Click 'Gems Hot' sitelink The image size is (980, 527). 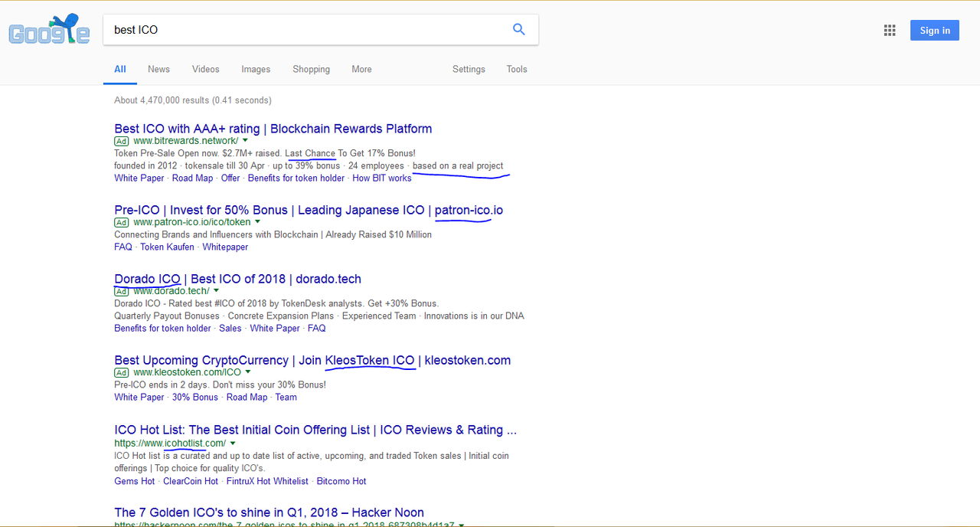(x=135, y=481)
